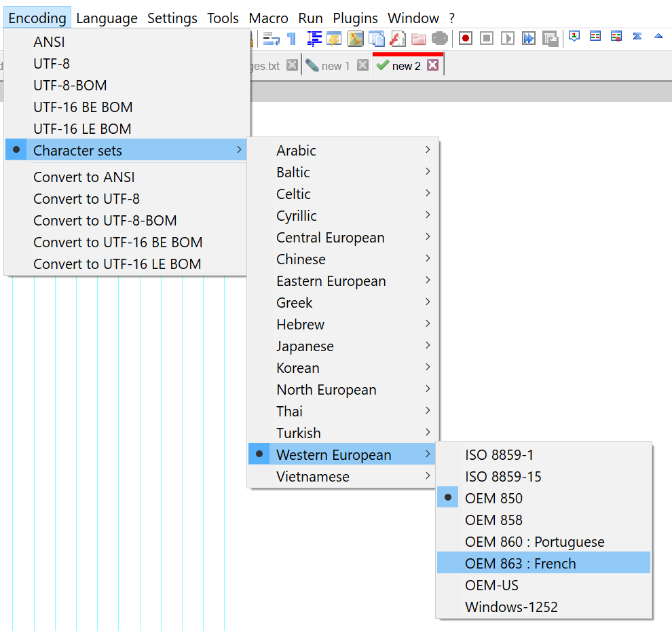Click the blue up-triangle toolbar icon
The height and width of the screenshot is (631, 672).
(x=658, y=37)
